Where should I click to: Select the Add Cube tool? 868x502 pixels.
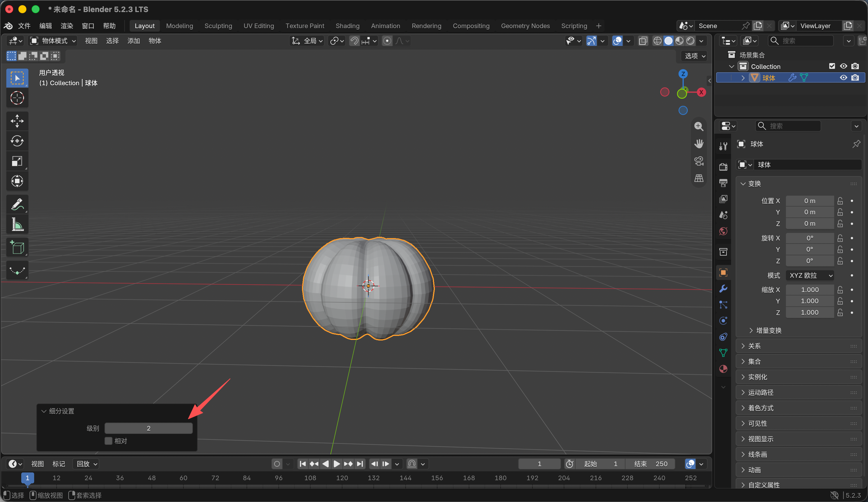pos(17,247)
